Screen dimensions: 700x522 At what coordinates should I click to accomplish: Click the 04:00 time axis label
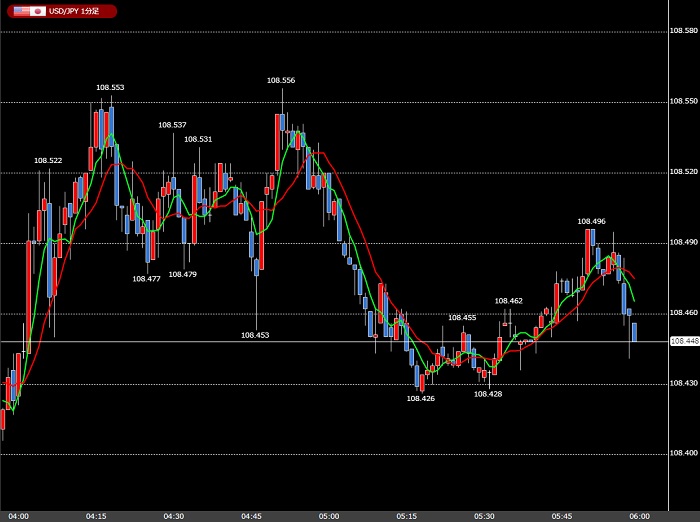[x=18, y=517]
